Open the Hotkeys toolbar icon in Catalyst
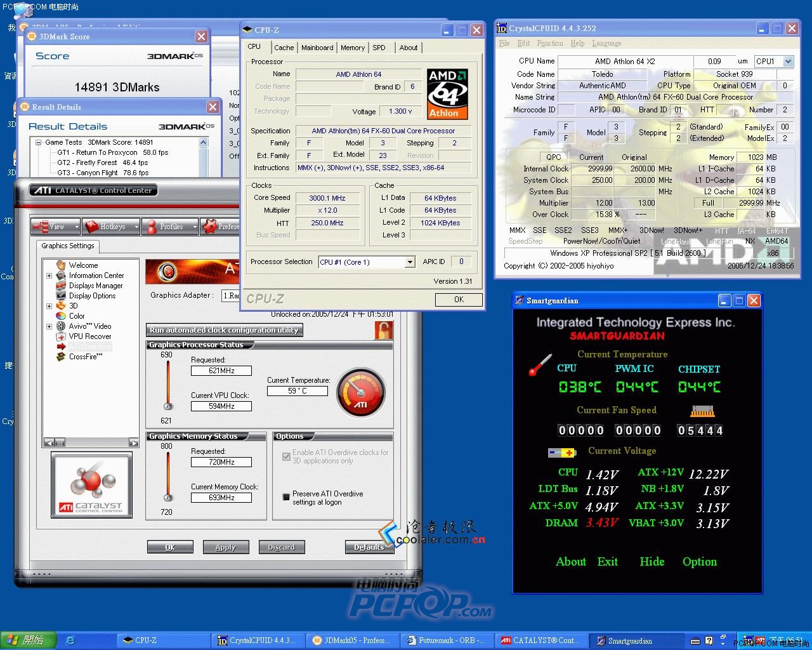Screen dimensions: 812x650 (91, 227)
